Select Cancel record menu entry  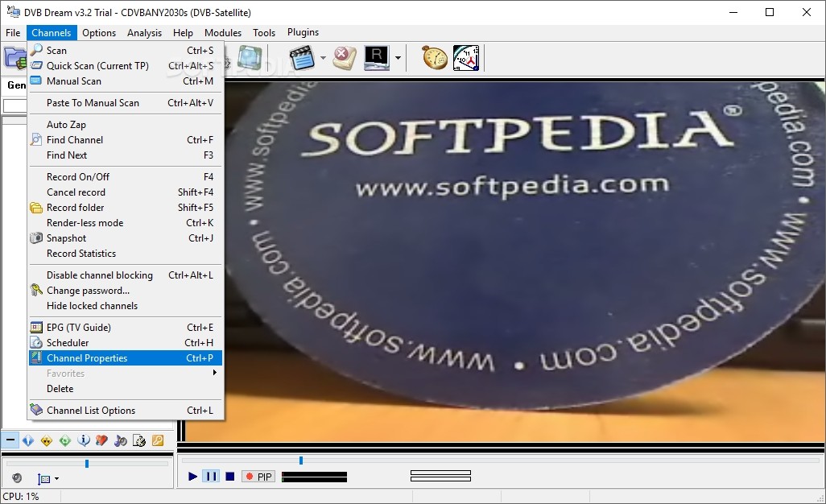[x=126, y=192]
